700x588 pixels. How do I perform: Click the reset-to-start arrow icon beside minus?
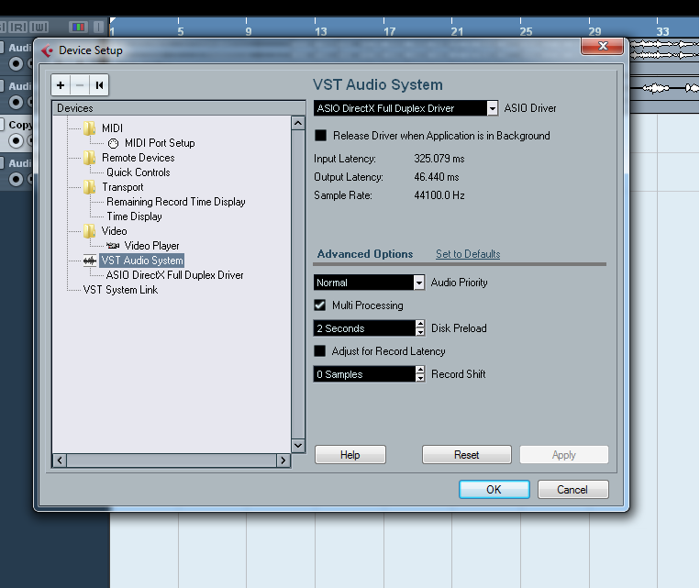(99, 85)
